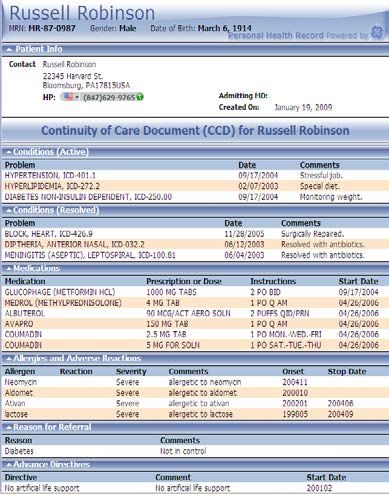Click the address '22345 Harvard St.'
Viewport: 389px width, 494px height.
coord(73,76)
